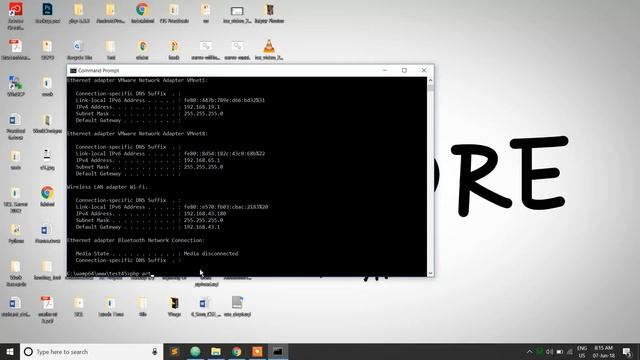
Task: Open the clock showing 8:15 AM
Action: [x=604, y=352]
